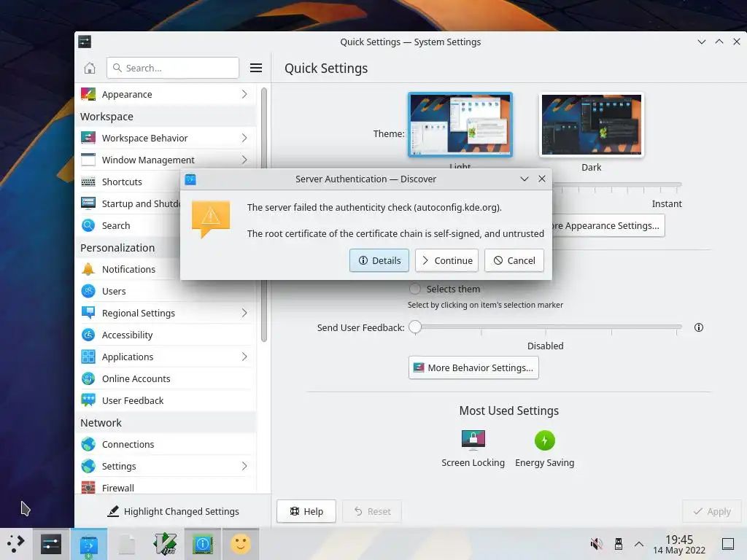The image size is (747, 560).
Task: Click the Online Accounts icon
Action: click(x=88, y=378)
